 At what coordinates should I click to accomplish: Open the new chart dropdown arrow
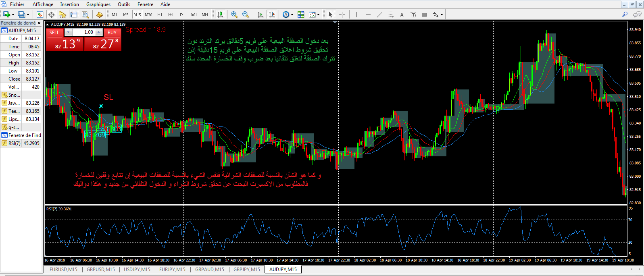(13, 15)
